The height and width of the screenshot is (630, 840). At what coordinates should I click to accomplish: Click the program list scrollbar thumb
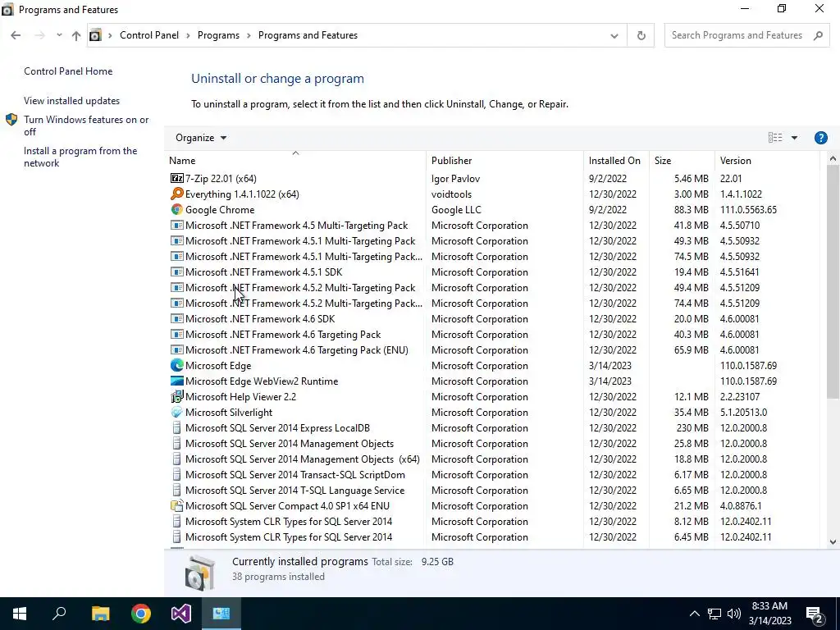point(833,282)
